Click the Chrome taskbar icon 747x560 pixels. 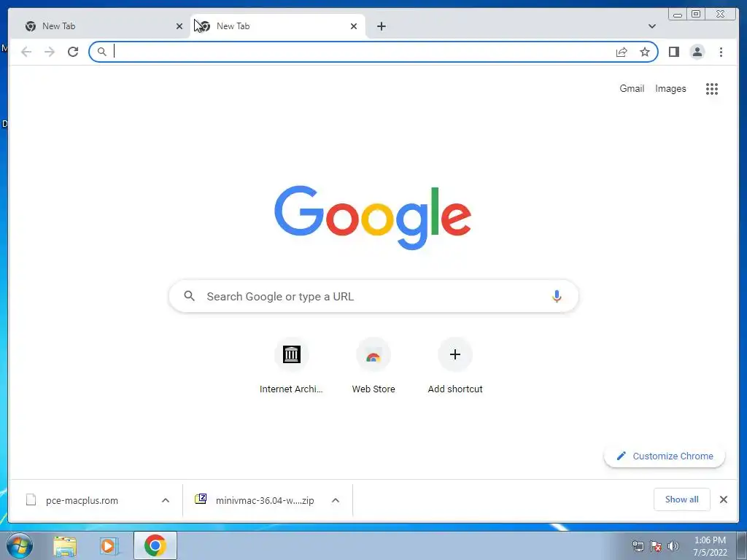[155, 545]
